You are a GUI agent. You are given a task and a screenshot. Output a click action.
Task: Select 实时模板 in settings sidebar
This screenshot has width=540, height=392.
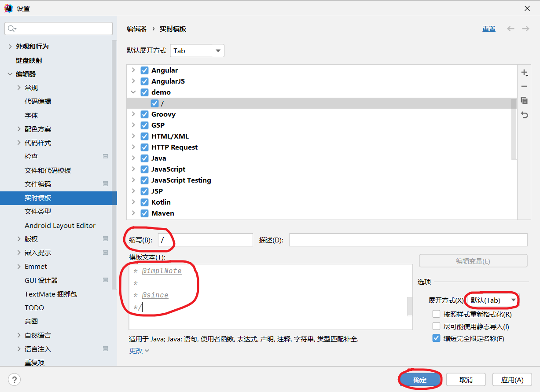click(x=59, y=198)
